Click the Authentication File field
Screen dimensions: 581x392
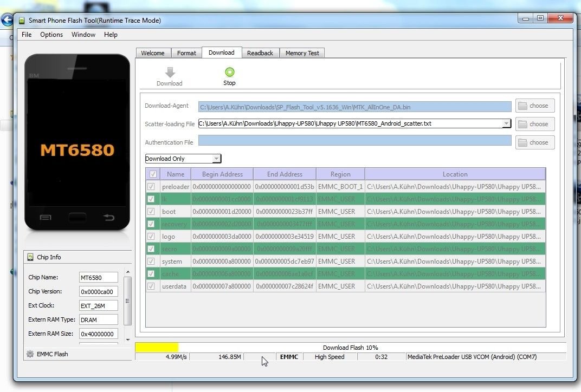click(354, 141)
